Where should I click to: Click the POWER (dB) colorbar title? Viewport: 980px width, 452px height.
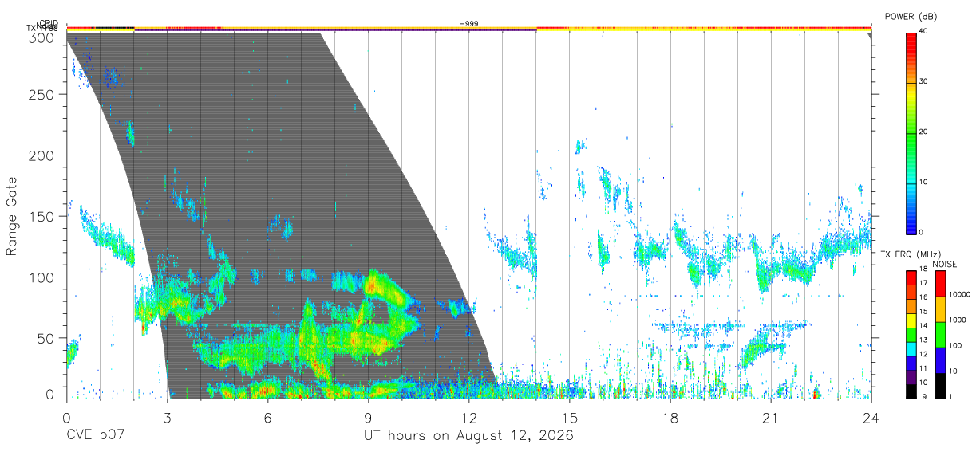911,17
